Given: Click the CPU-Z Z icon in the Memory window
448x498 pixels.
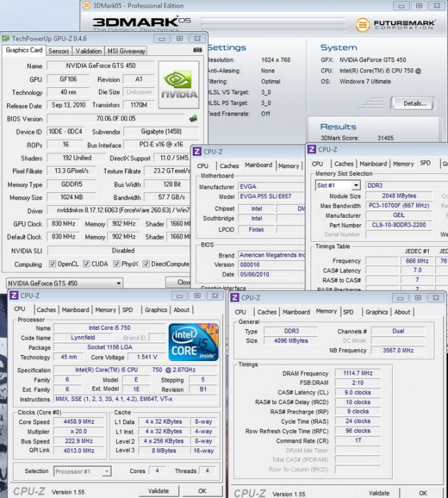Looking at the screenshot, I should coord(234,297).
